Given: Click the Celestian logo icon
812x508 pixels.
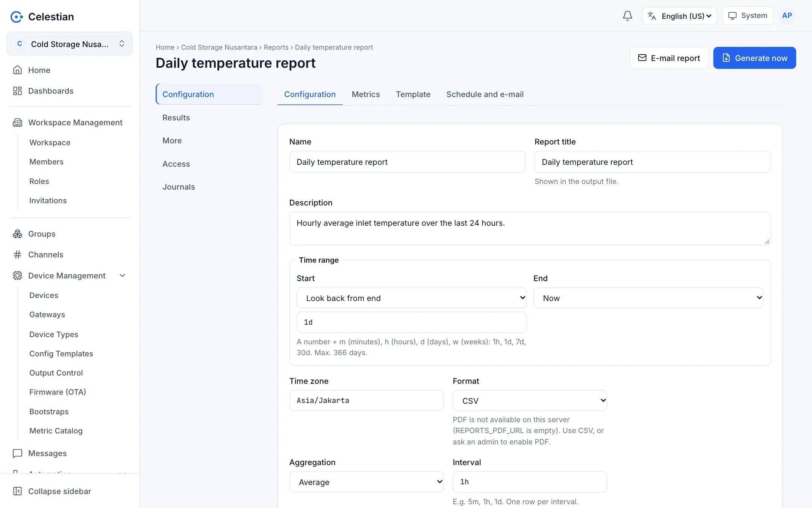Looking at the screenshot, I should pyautogui.click(x=17, y=17).
